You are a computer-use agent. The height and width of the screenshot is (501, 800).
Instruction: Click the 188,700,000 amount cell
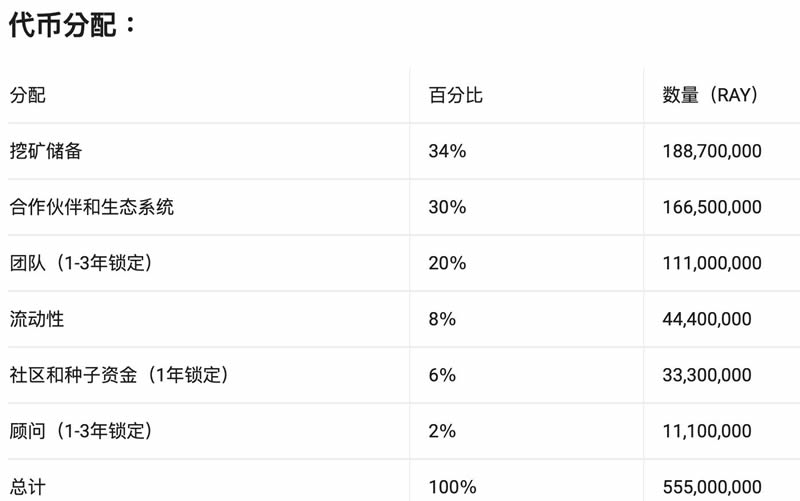tap(712, 152)
